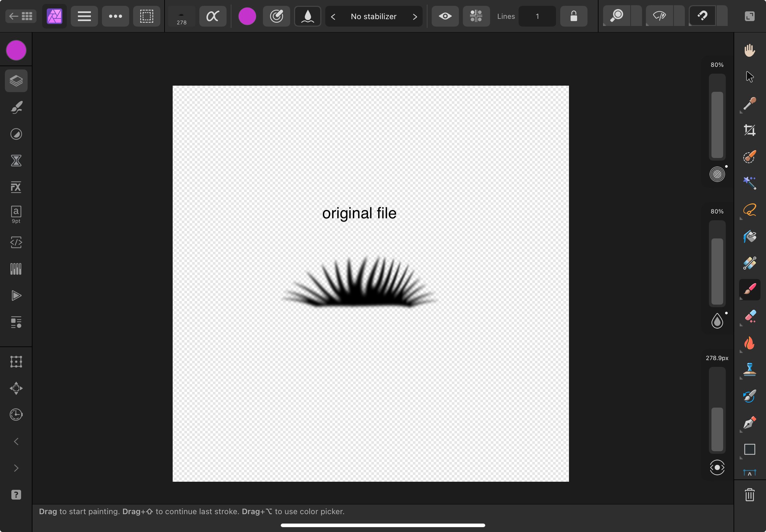
Task: Toggle the pressure target icon
Action: [277, 16]
